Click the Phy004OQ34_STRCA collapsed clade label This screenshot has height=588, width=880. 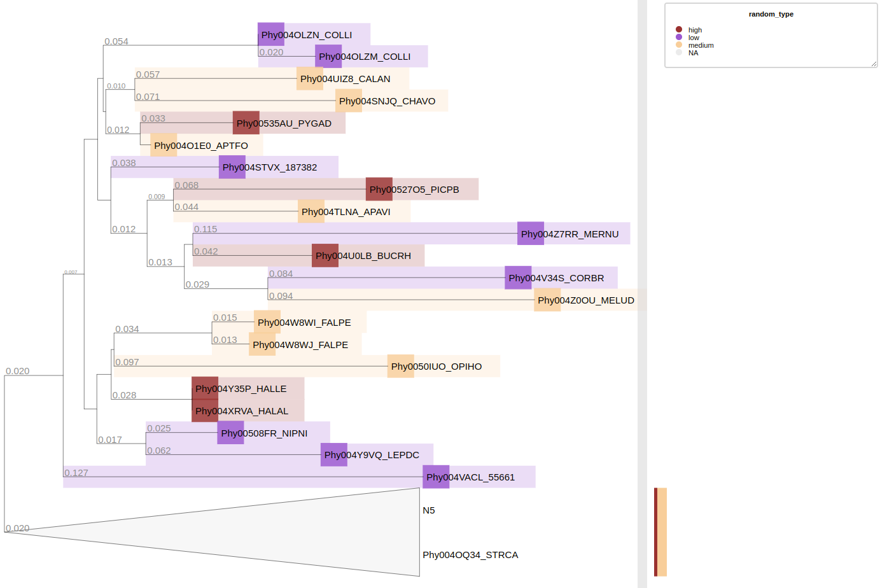pos(470,555)
